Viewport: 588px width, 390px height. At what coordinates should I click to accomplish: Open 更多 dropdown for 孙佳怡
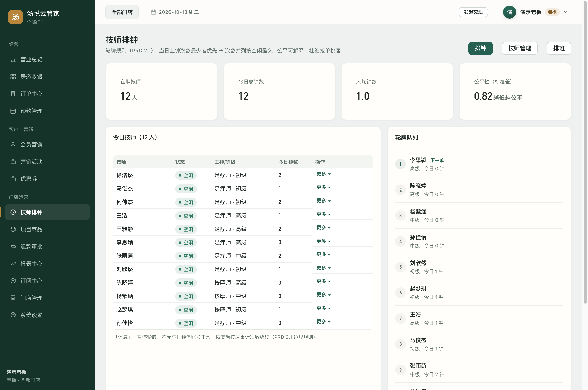[323, 322]
